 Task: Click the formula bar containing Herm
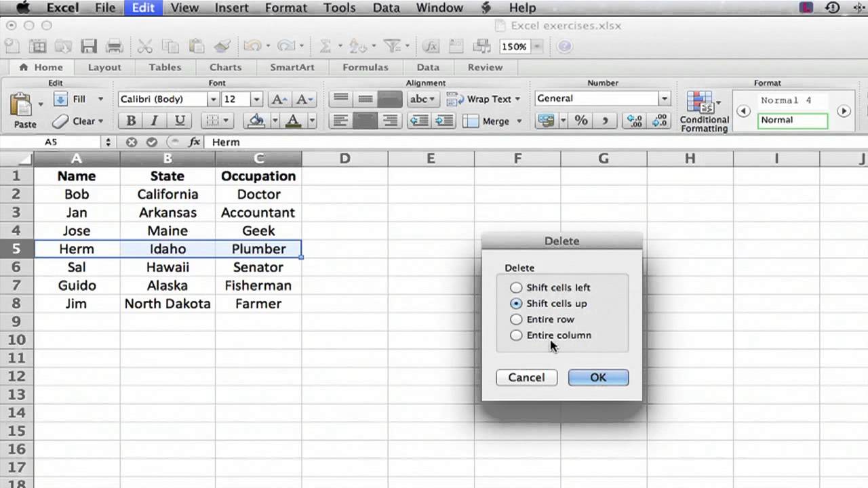(537, 142)
